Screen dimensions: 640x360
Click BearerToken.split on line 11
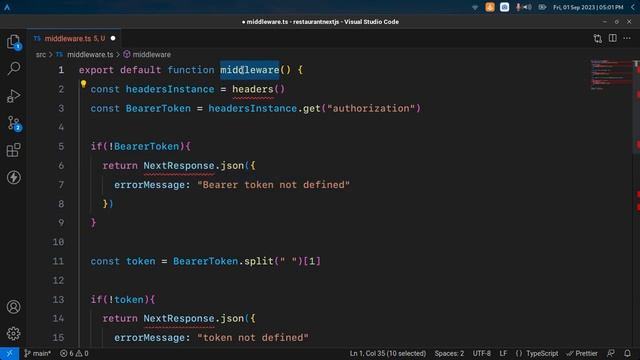tap(223, 261)
